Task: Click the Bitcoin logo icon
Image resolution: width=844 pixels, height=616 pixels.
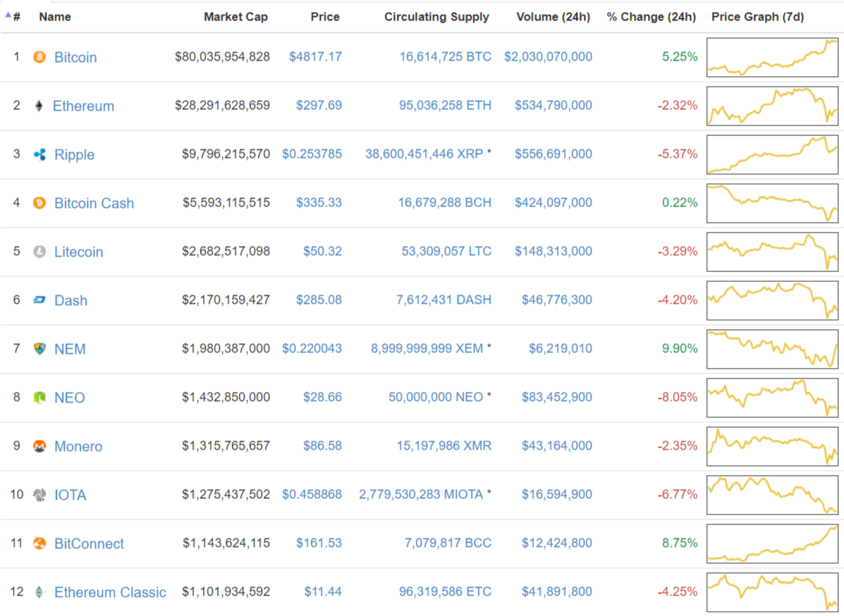Action: click(x=39, y=56)
